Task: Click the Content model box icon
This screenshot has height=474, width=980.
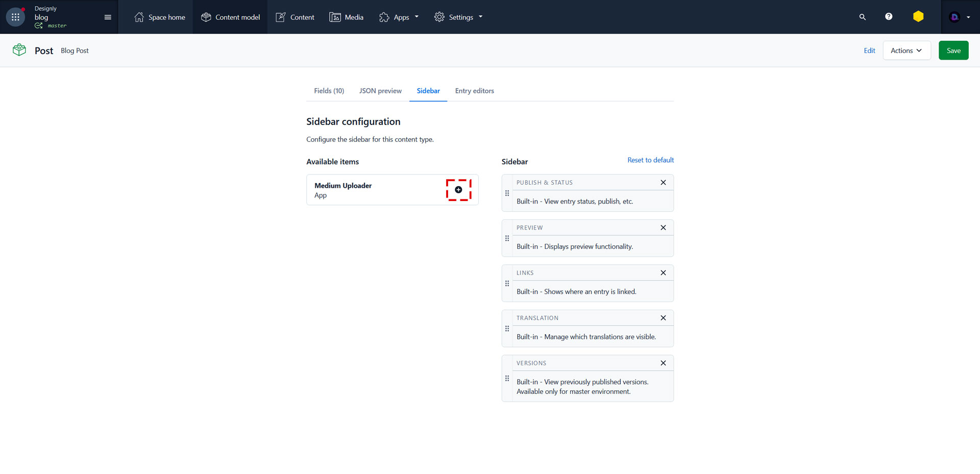Action: pos(206,17)
